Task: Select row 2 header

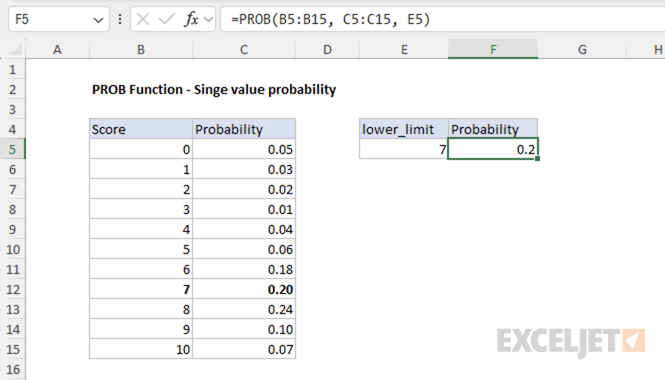Action: (x=13, y=89)
